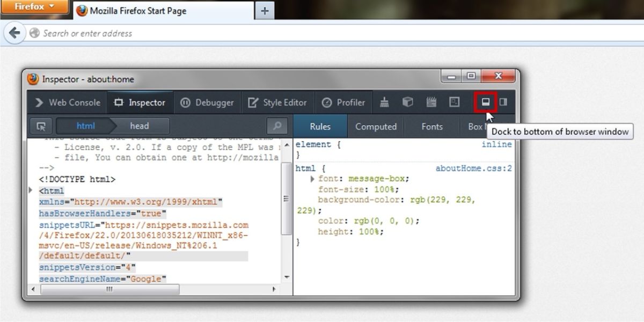The height and width of the screenshot is (322, 644).
Task: Open the Debugger panel
Action: [207, 102]
